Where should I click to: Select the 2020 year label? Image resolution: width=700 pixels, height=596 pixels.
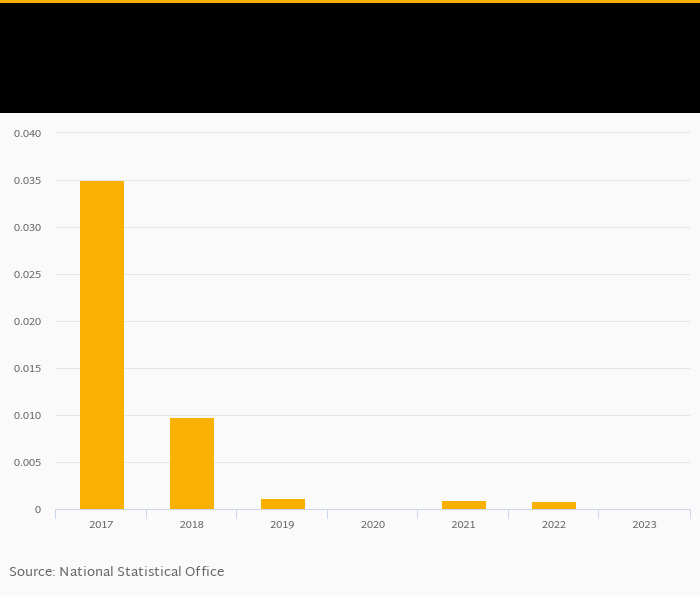[373, 525]
